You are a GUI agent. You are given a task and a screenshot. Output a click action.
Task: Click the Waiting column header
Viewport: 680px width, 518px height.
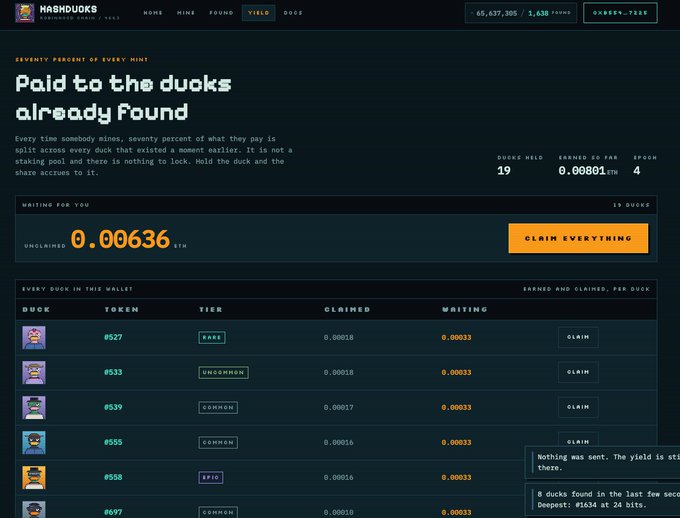coord(464,309)
